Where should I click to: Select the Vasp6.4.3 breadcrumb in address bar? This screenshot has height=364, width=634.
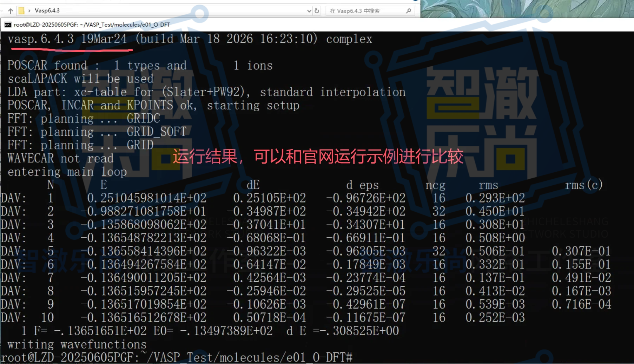point(47,11)
